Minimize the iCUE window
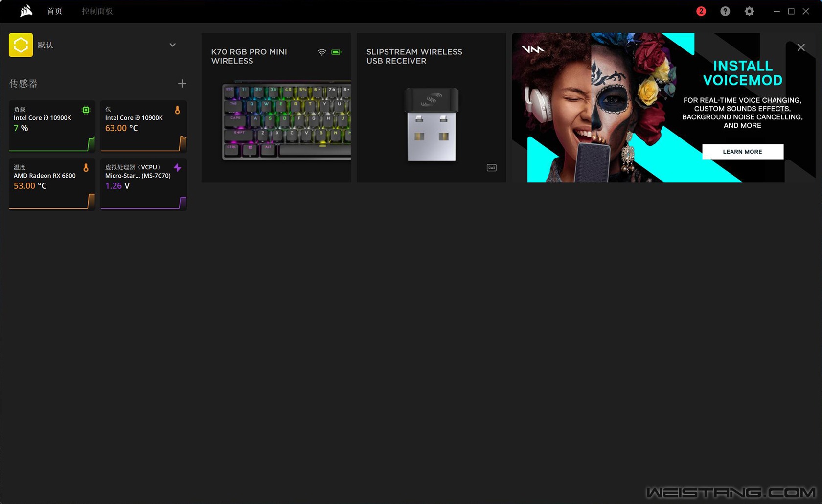 pos(776,11)
